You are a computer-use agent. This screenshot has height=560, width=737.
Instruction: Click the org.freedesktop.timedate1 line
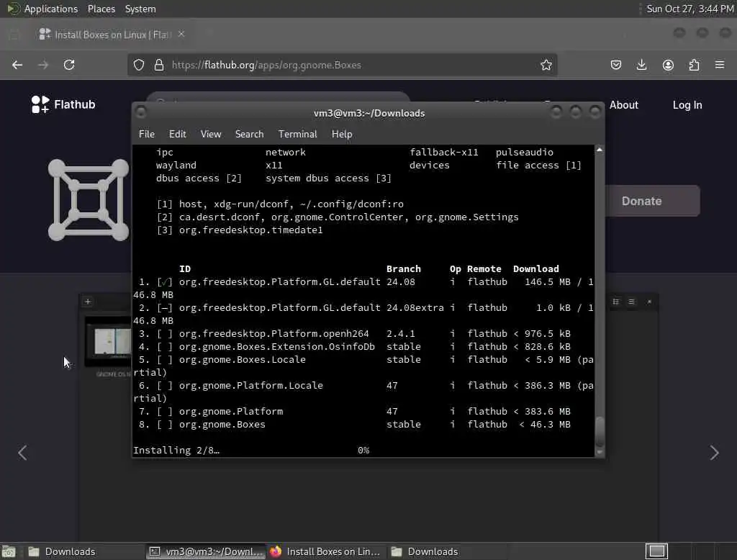pos(240,230)
